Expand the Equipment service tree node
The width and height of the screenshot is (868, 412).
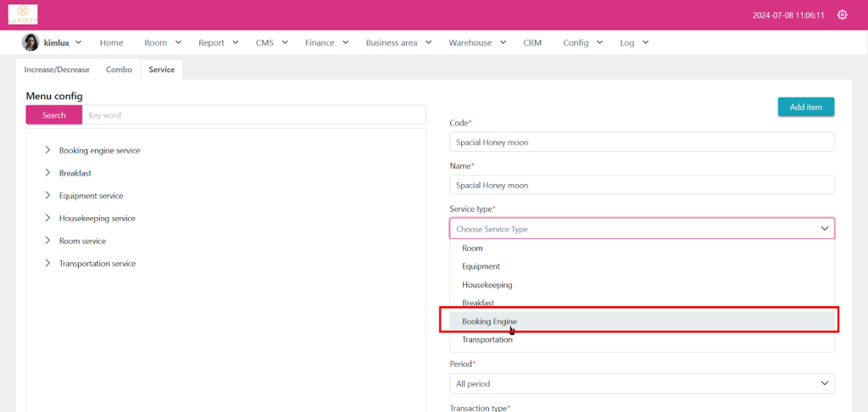pos(47,196)
